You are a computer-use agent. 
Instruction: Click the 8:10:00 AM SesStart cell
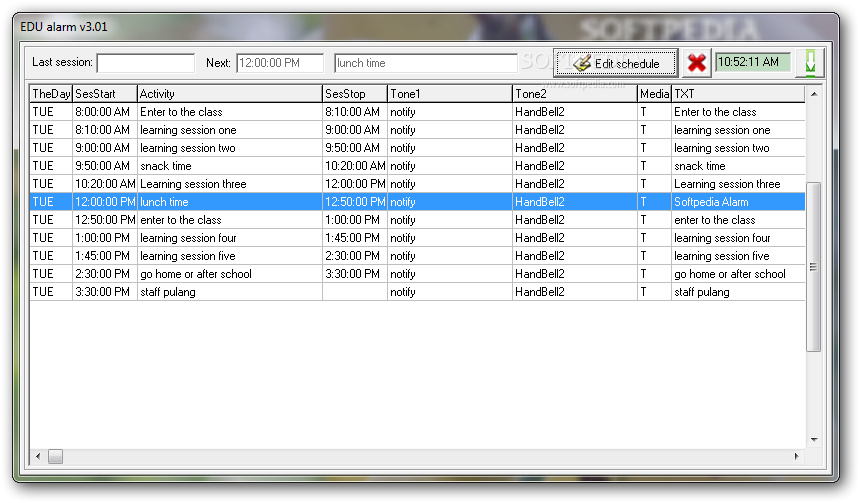(x=104, y=130)
